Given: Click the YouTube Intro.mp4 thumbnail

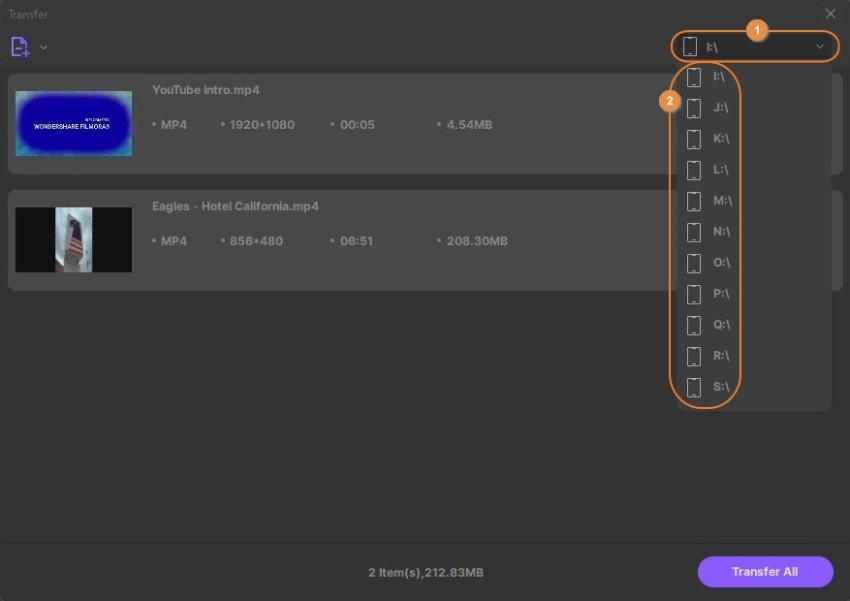Looking at the screenshot, I should click(73, 124).
